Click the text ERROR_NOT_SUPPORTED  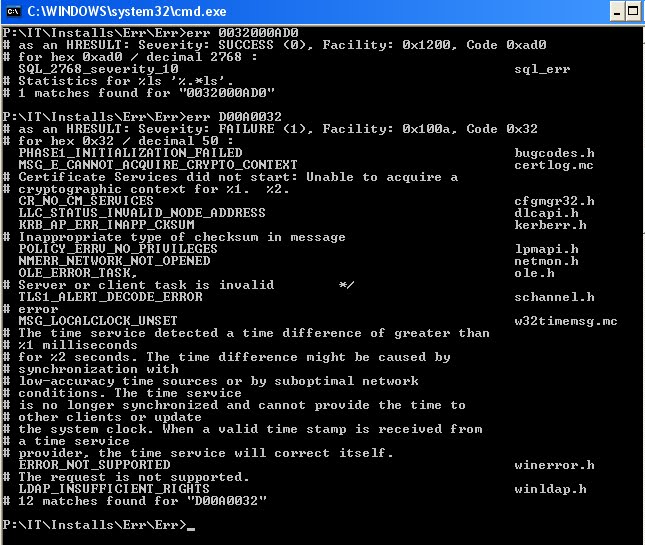94,465
